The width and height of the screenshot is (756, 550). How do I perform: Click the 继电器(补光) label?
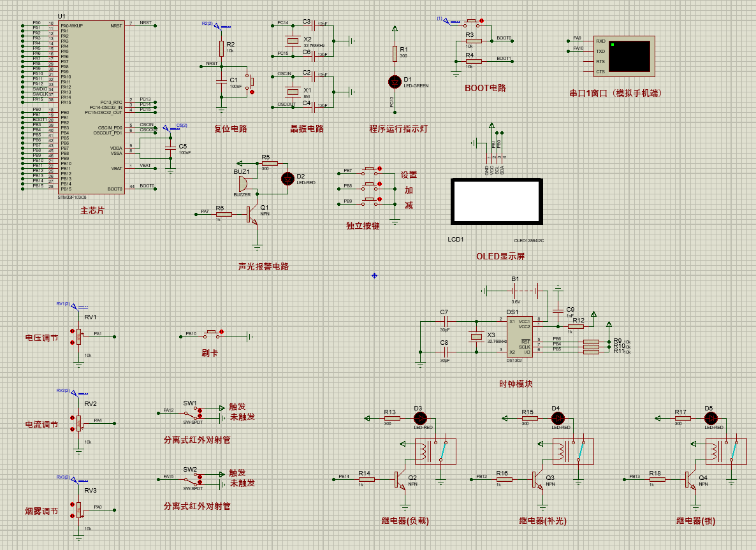coord(542,521)
